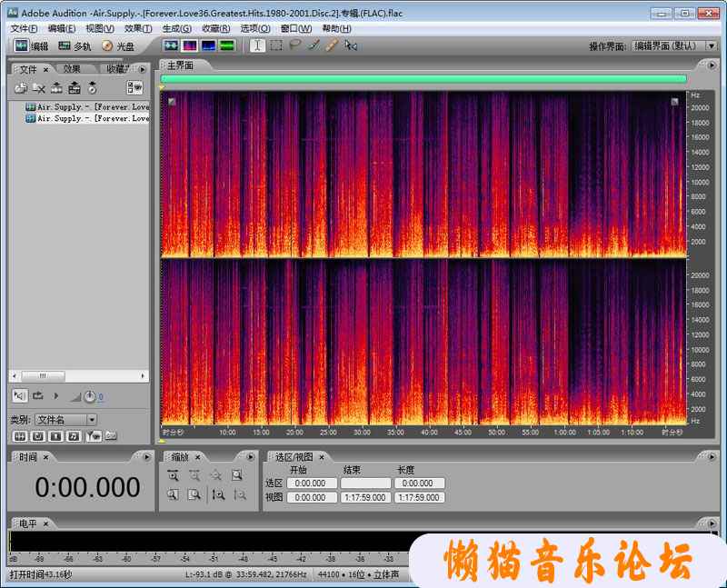Toggle show loop files filter button
This screenshot has height=588, width=727.
[x=38, y=436]
